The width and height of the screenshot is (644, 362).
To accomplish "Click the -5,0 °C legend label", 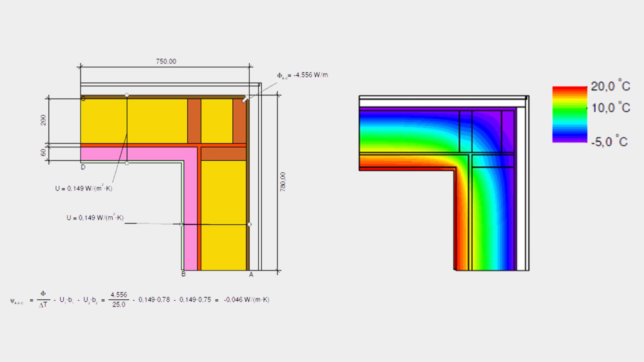I will coord(609,142).
